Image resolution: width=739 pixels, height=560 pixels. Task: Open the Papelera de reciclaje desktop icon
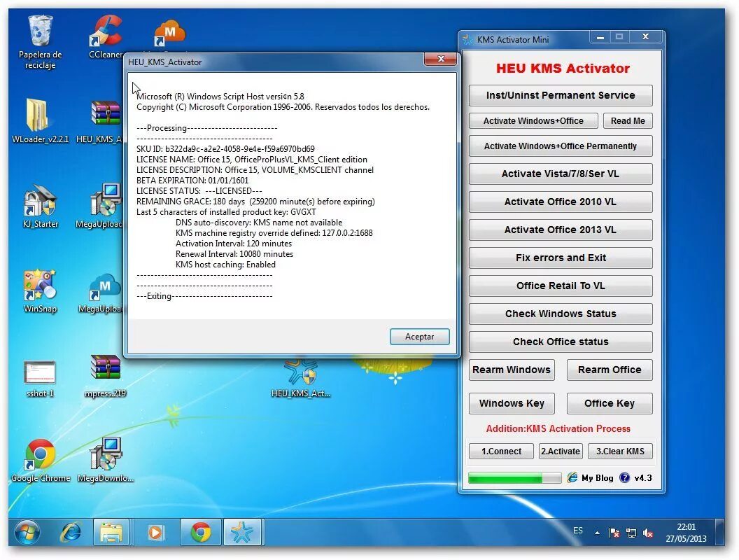[x=40, y=41]
